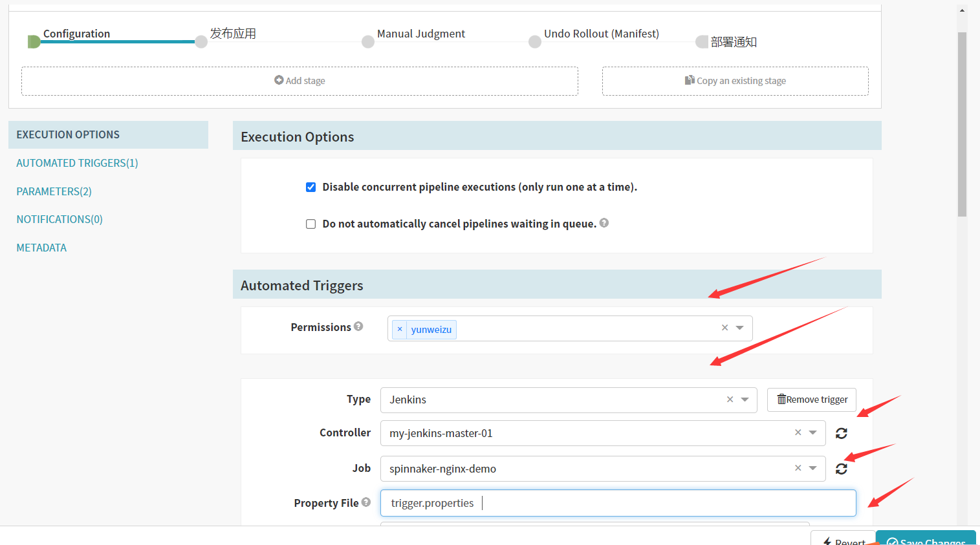
Task: Add a new stage
Action: coord(299,81)
